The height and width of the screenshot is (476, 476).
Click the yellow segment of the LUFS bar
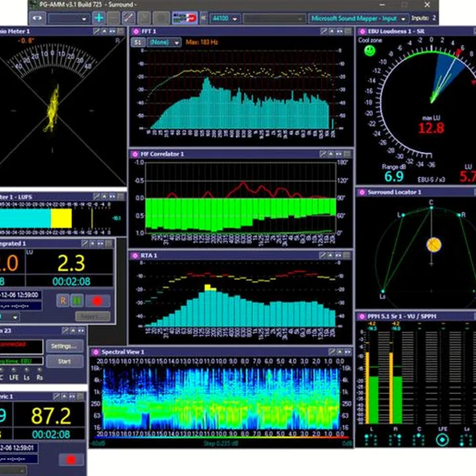pyautogui.click(x=61, y=218)
